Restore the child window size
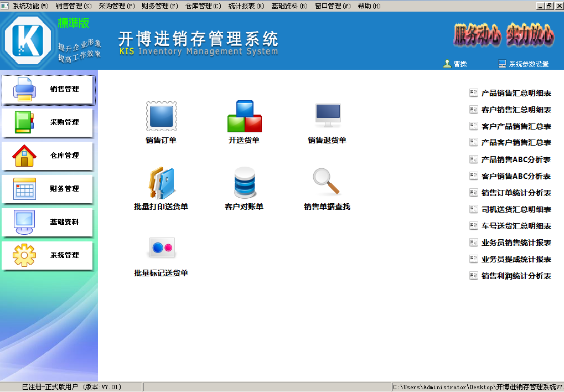Viewport: 564px width, 392px height. [549, 6]
